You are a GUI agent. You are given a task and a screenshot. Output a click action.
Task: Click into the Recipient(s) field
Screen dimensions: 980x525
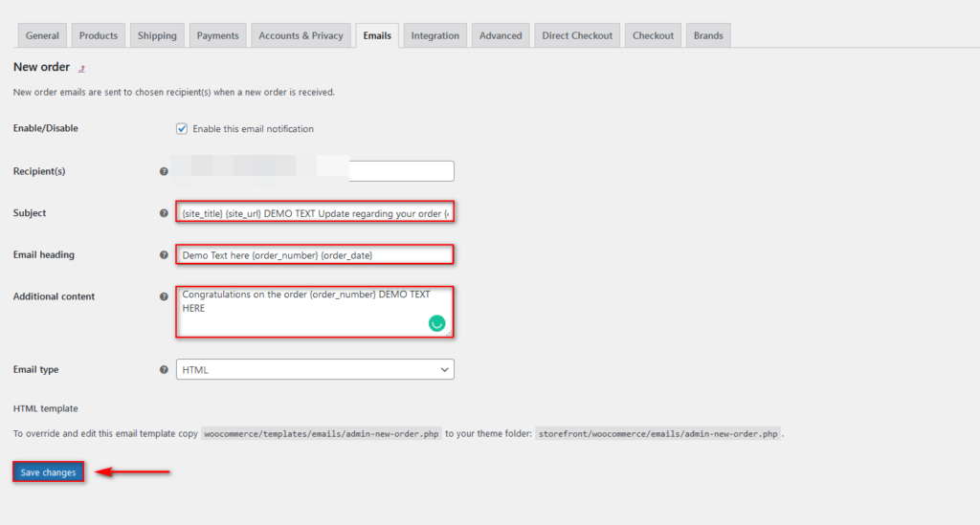click(x=315, y=171)
